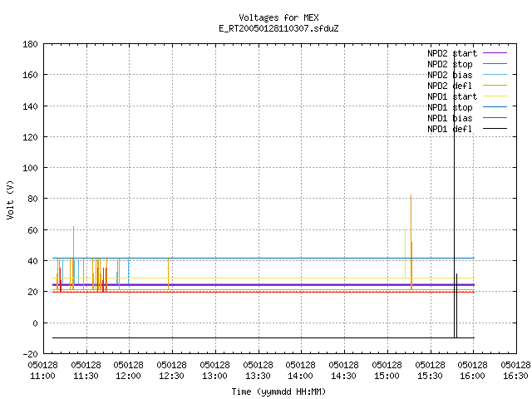The height and width of the screenshot is (399, 532).
Task: Click the x-axis tick label 13:30
Action: coord(258,376)
